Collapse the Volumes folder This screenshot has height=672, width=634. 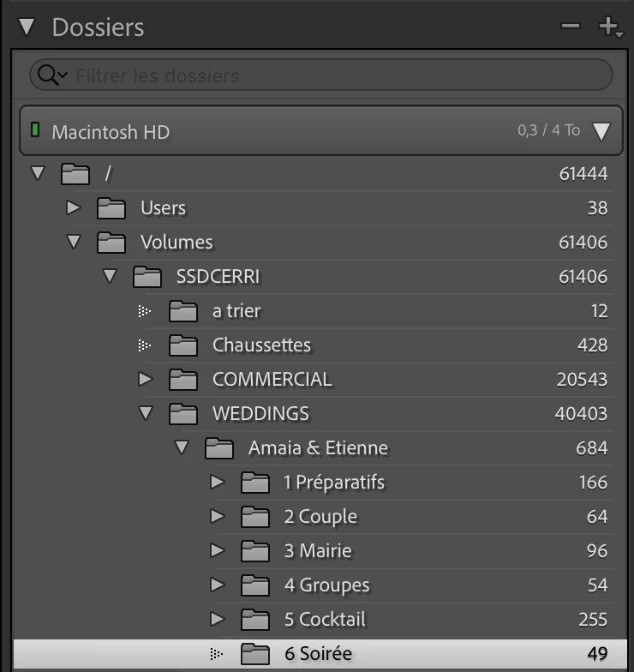coord(74,242)
